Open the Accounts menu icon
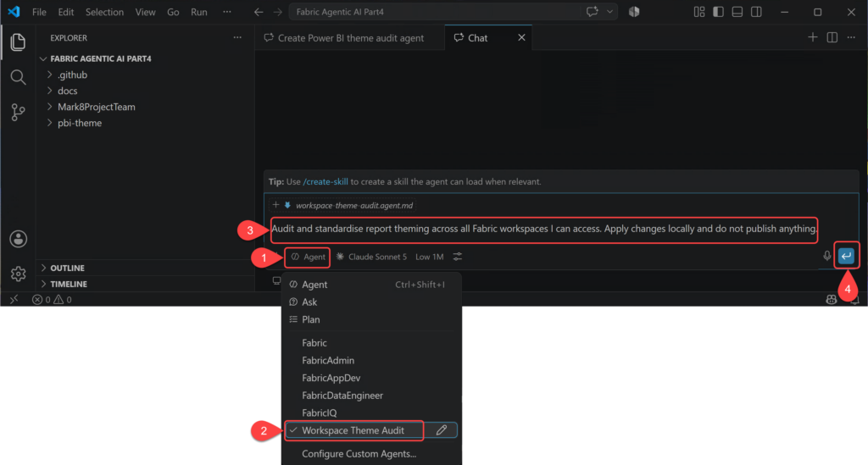This screenshot has height=465, width=868. pyautogui.click(x=18, y=239)
